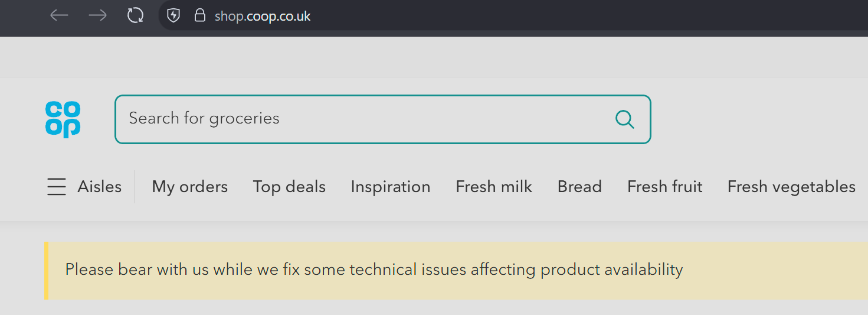View site security via the padlock icon

coord(200,15)
